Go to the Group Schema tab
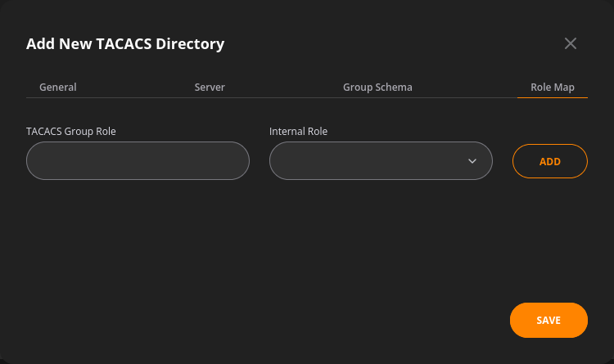 click(x=377, y=87)
